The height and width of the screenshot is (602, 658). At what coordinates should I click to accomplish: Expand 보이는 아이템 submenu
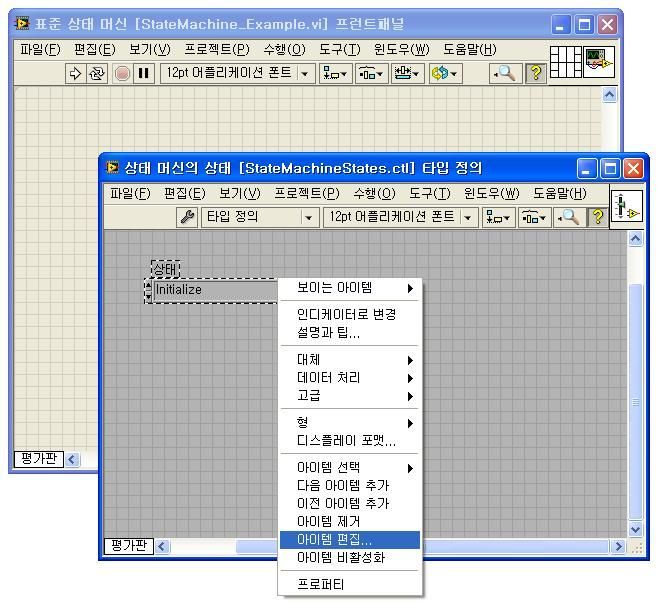[x=350, y=288]
